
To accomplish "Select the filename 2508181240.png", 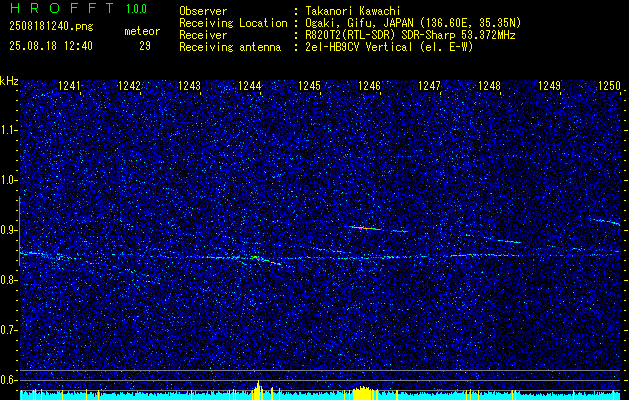I will pyautogui.click(x=51, y=27).
